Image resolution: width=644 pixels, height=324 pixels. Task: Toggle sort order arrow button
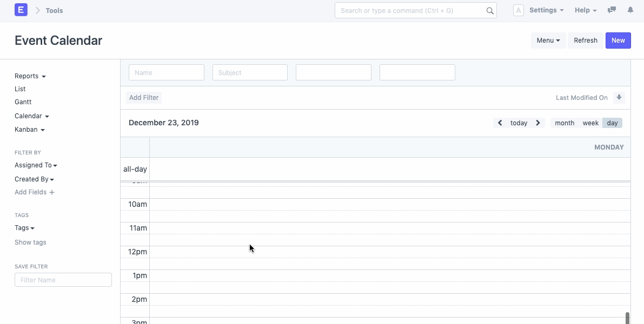point(620,98)
